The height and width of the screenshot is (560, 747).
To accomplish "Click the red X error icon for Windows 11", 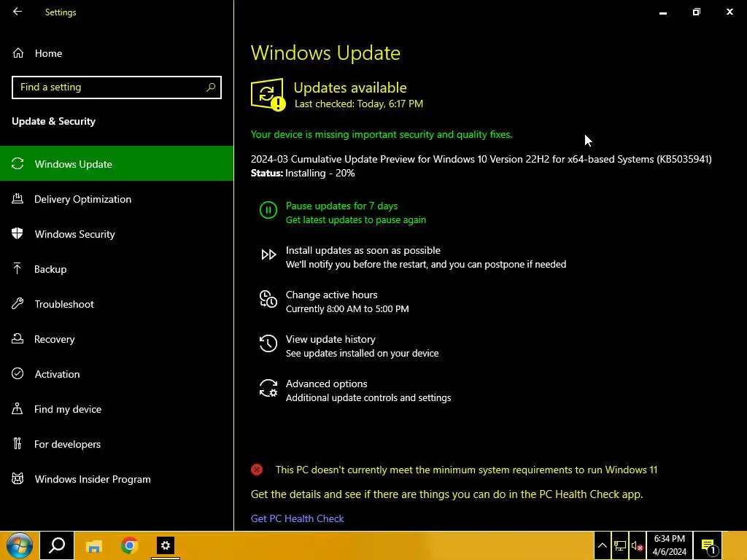I will click(x=257, y=470).
